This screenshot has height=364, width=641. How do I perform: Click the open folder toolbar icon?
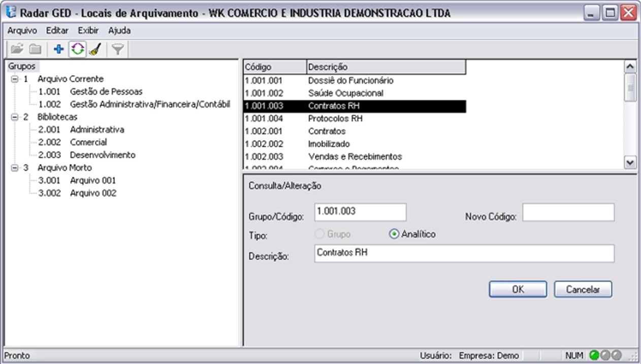(17, 49)
